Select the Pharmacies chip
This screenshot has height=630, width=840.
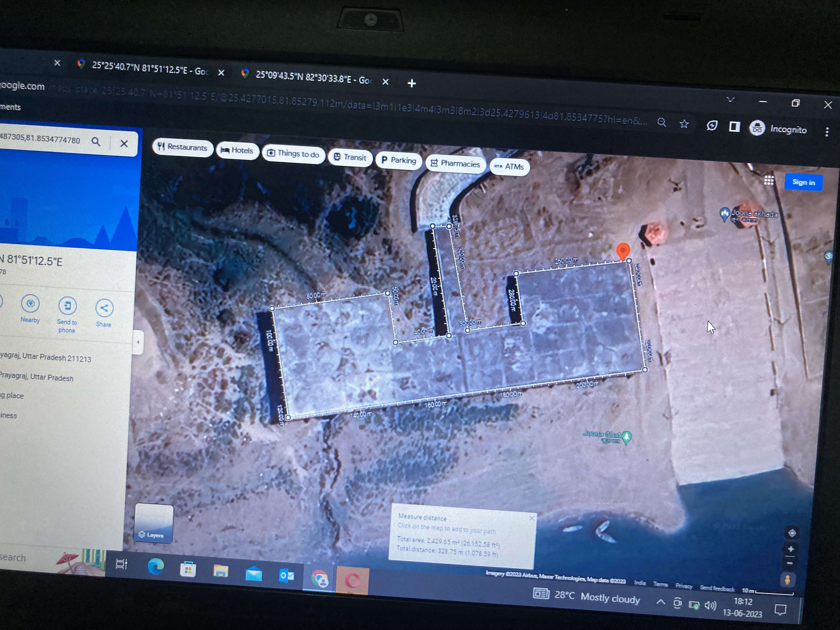click(456, 164)
